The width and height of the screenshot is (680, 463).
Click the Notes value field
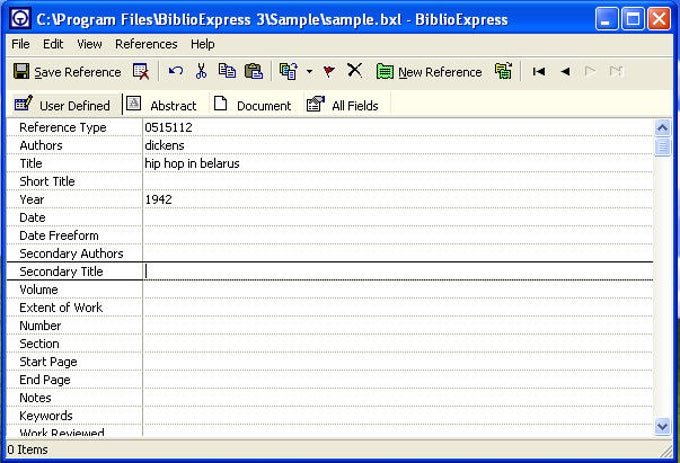coord(398,398)
